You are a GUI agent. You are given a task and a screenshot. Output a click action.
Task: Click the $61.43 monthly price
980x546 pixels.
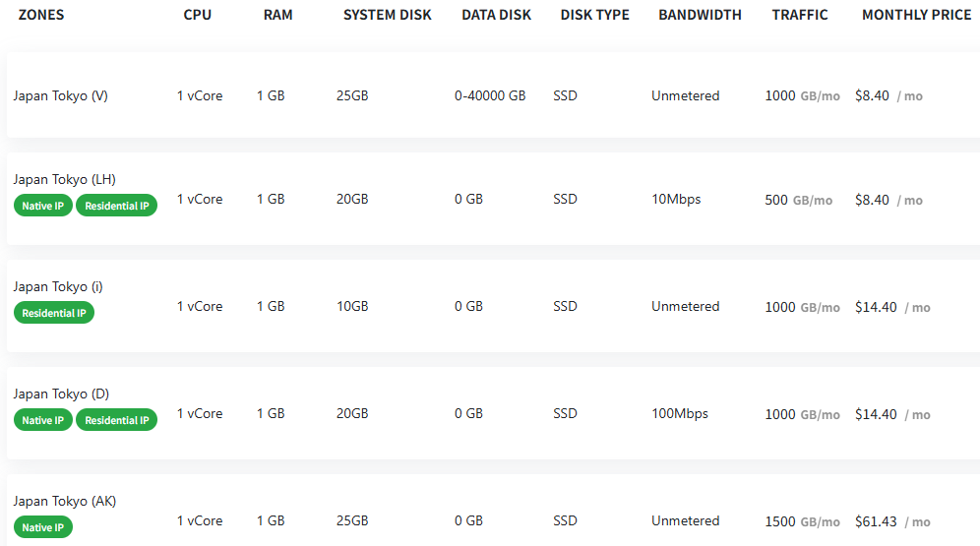(876, 521)
